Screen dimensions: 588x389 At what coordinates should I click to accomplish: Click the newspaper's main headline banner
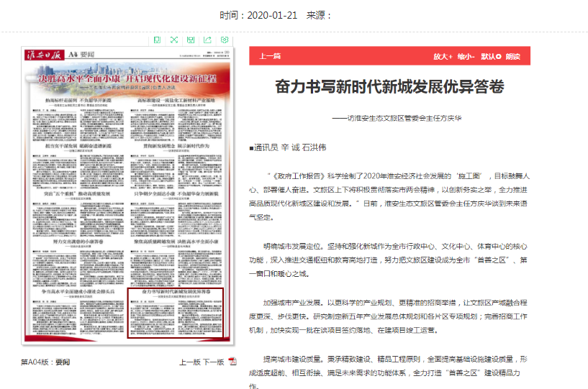point(126,78)
